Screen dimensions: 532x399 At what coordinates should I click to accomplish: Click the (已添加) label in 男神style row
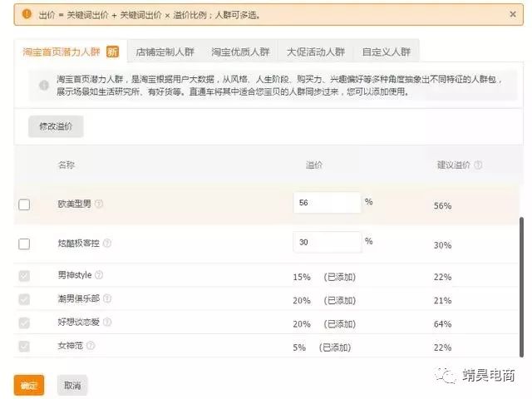[340, 277]
